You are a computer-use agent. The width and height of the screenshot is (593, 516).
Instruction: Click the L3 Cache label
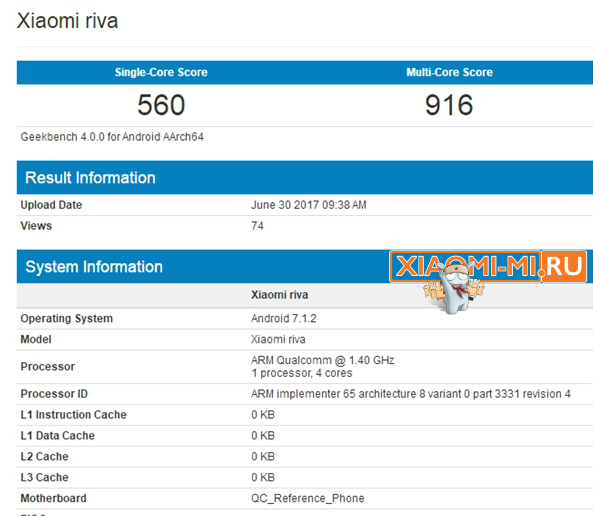(x=44, y=477)
